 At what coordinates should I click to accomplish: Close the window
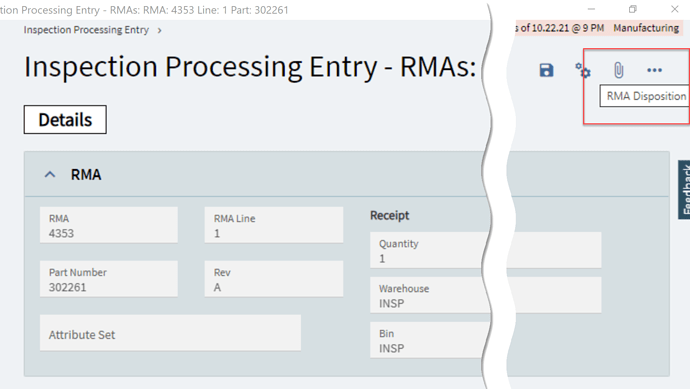tap(675, 9)
